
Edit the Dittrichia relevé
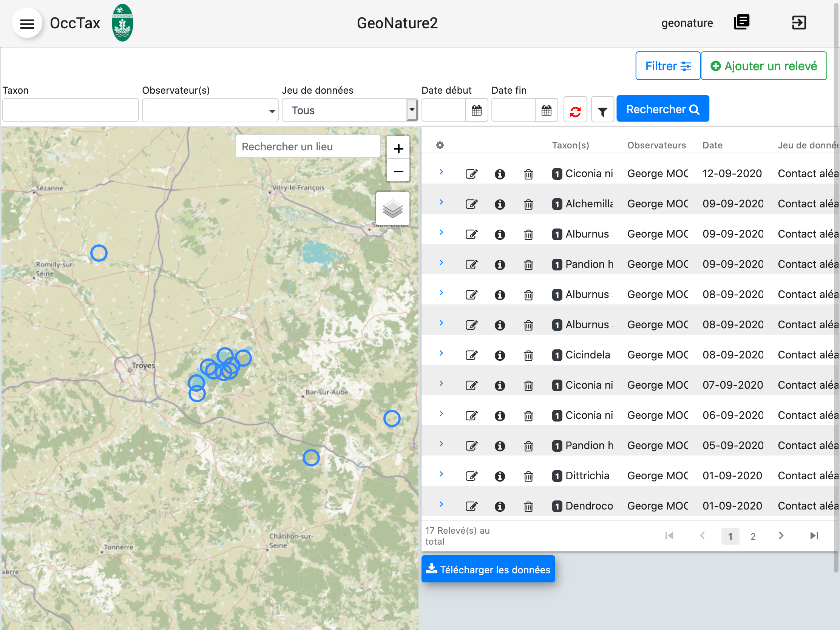[x=471, y=476]
